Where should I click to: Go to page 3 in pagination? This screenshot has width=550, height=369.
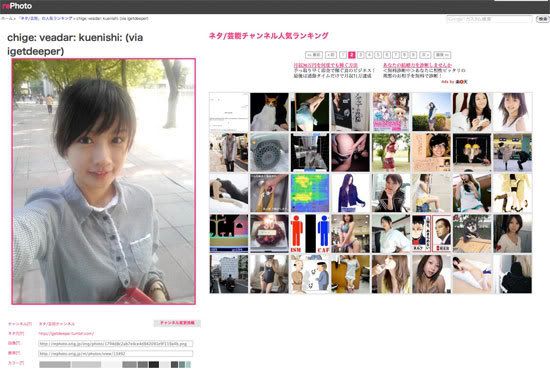pyautogui.click(x=361, y=55)
